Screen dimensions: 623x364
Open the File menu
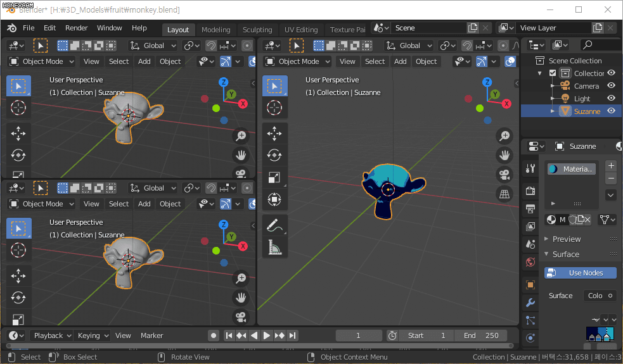click(29, 28)
